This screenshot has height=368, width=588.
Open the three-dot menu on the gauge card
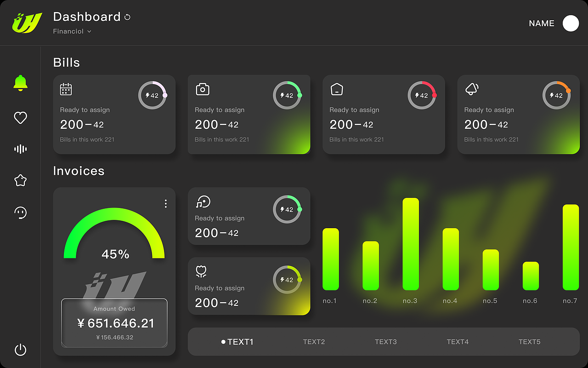pyautogui.click(x=166, y=204)
